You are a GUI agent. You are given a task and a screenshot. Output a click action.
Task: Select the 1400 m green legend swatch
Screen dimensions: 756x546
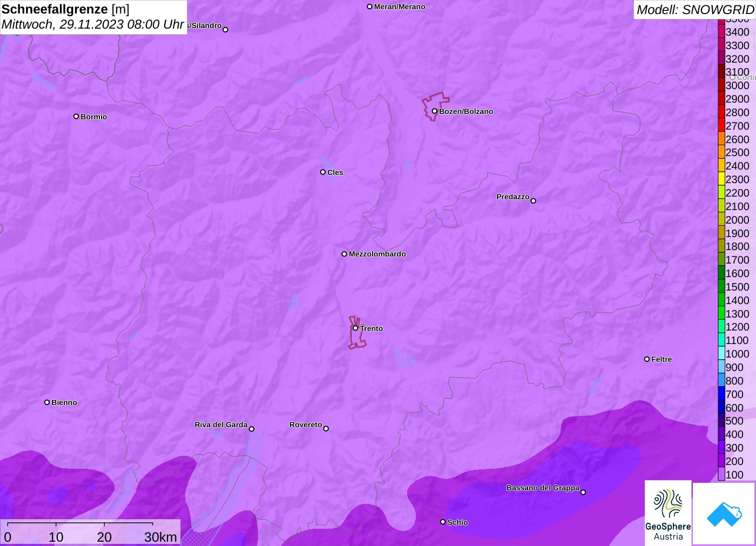pos(721,300)
